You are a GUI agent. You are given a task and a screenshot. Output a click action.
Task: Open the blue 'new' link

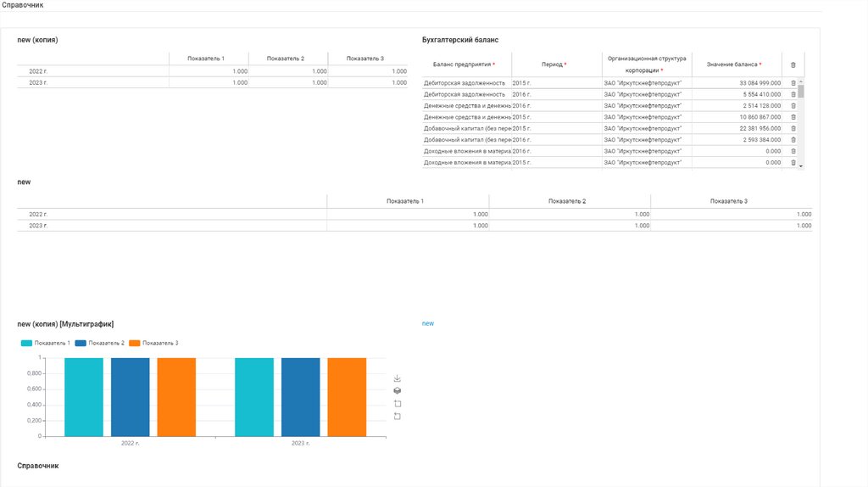[x=428, y=323]
